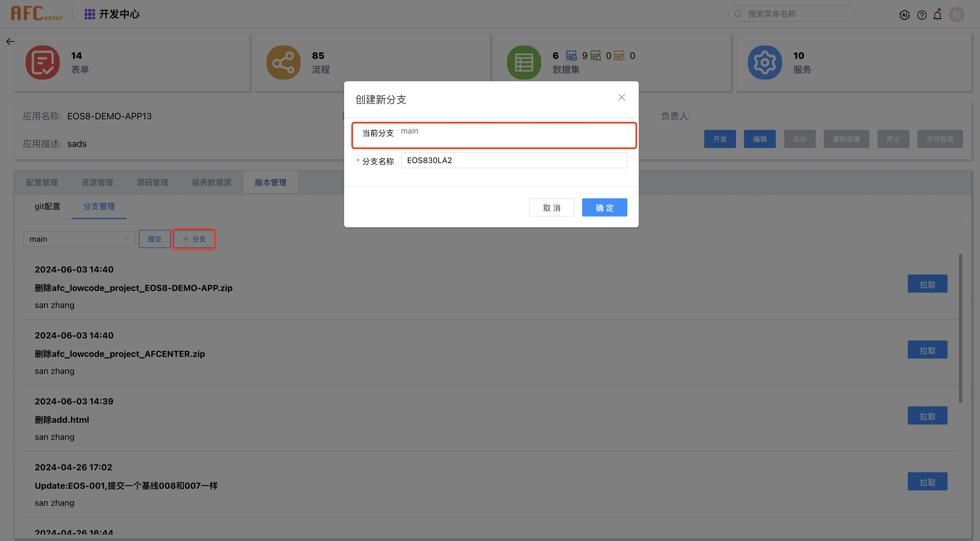Open the green 数据集 dataset icon

click(524, 62)
